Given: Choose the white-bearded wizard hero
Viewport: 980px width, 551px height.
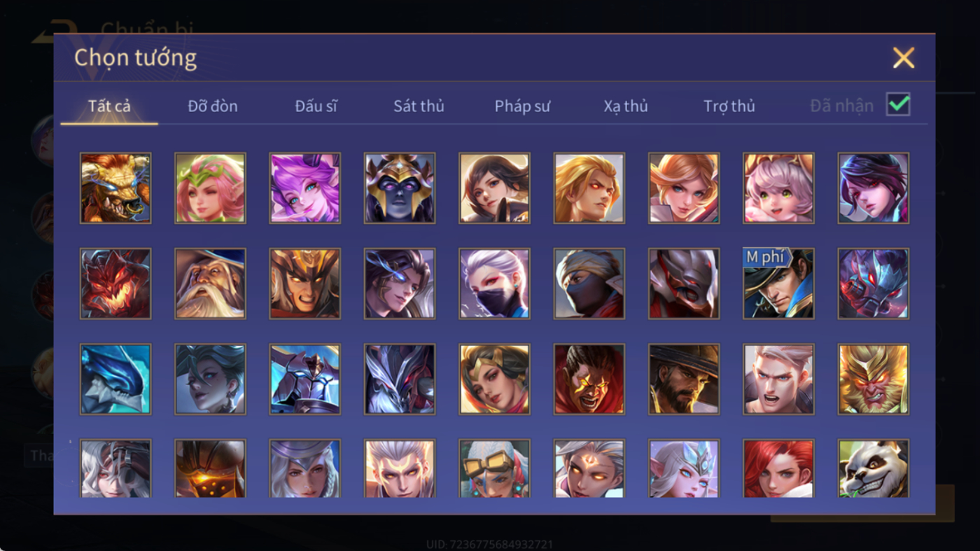Looking at the screenshot, I should [x=210, y=284].
